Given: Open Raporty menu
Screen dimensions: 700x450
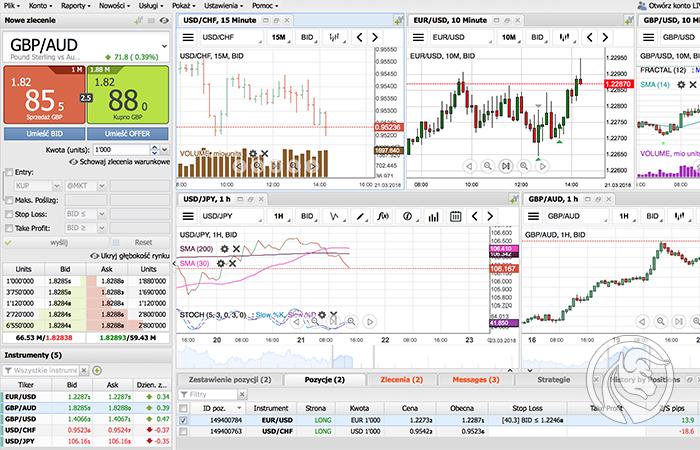Looking at the screenshot, I should [x=75, y=6].
